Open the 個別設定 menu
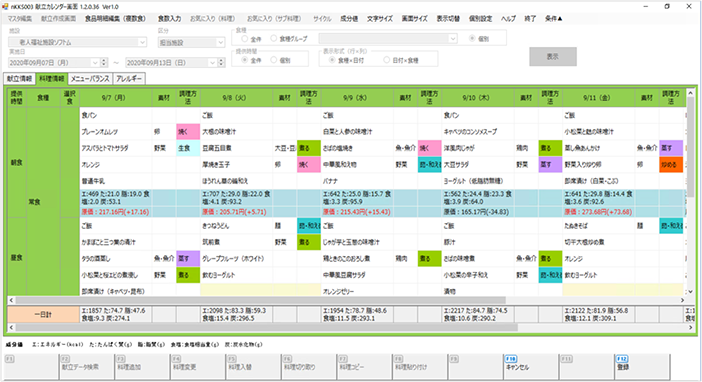Viewport: 702px width, 382px height. (480, 19)
